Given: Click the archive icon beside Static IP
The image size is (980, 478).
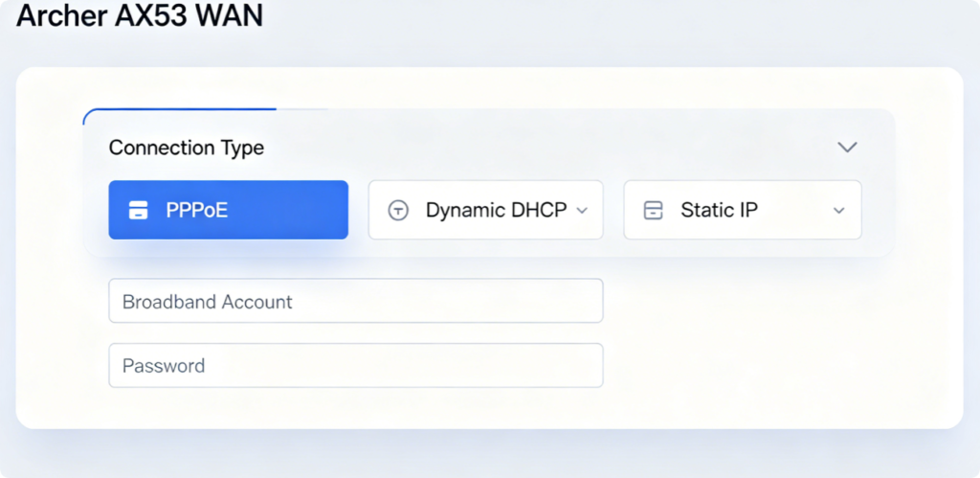Looking at the screenshot, I should 653,210.
